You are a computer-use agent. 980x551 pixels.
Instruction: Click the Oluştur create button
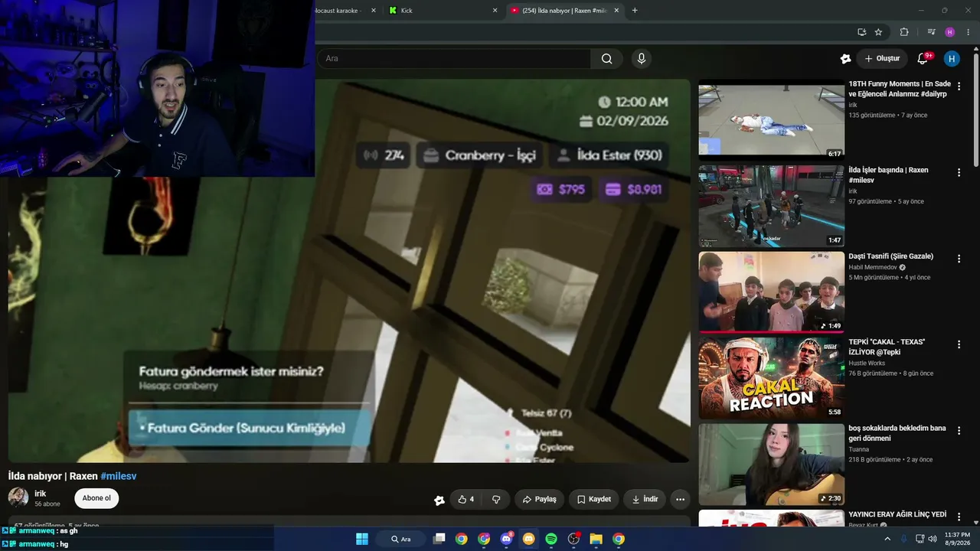[x=882, y=59]
